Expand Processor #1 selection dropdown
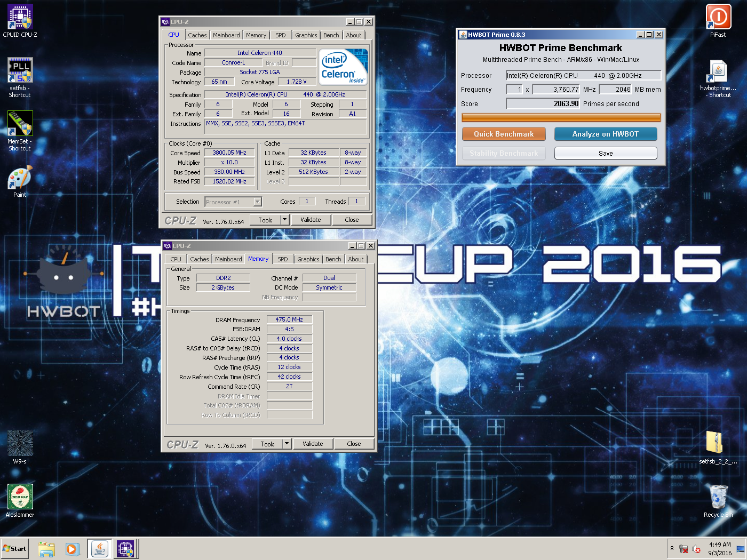Screen dimensions: 747x560 [x=257, y=202]
